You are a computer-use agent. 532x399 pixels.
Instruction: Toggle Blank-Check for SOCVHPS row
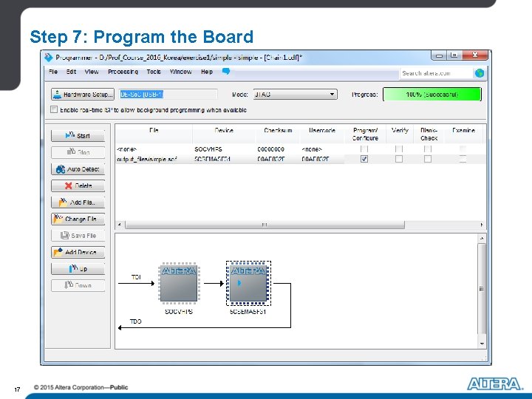pyautogui.click(x=428, y=149)
